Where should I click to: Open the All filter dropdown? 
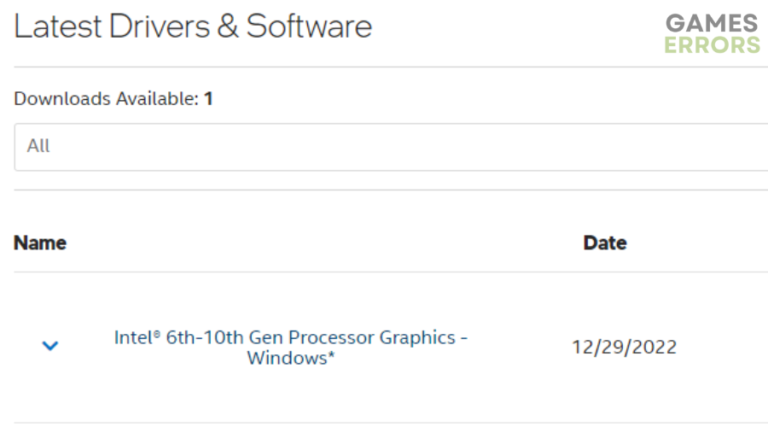tap(391, 147)
